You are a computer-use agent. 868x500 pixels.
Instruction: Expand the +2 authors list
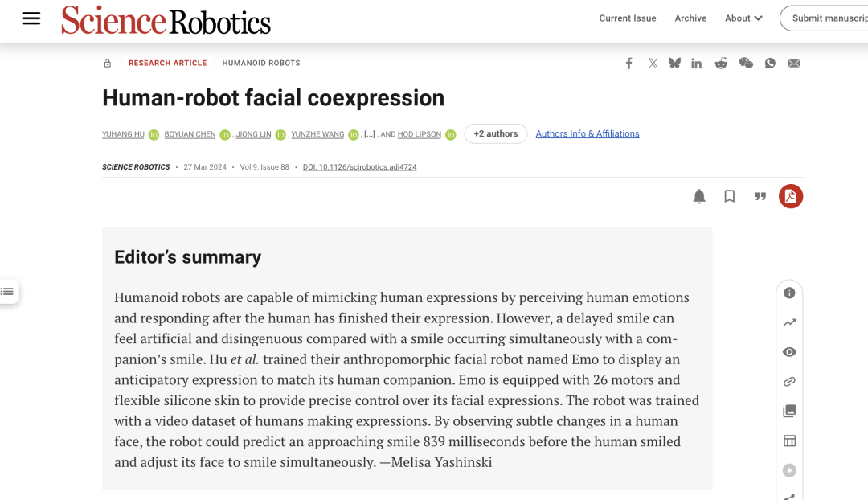tap(495, 134)
